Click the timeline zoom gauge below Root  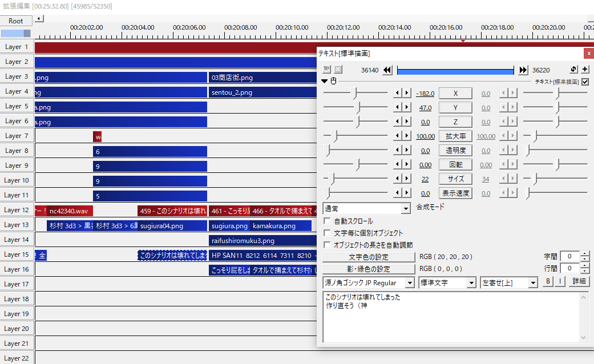pyautogui.click(x=15, y=33)
